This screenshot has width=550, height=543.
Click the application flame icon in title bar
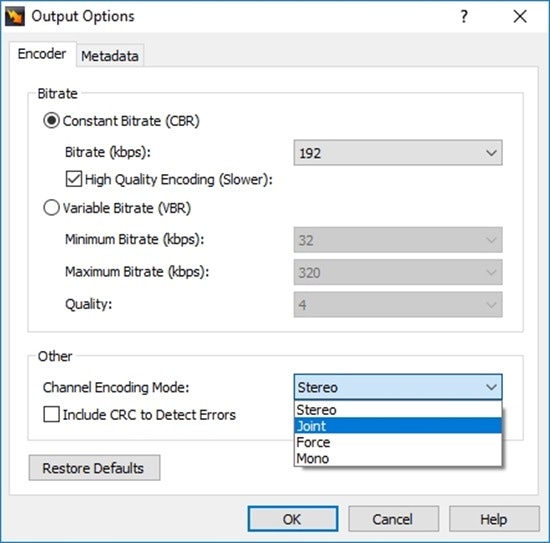coord(15,16)
